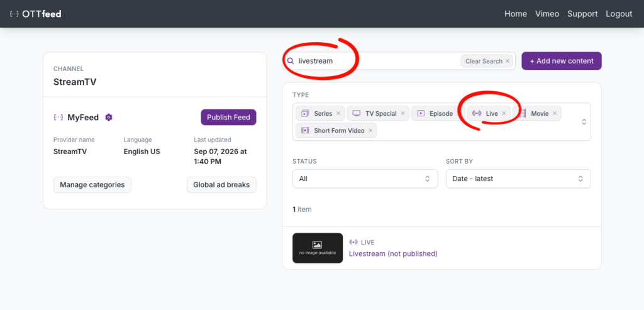
Task: Open Manage categories
Action: [92, 185]
